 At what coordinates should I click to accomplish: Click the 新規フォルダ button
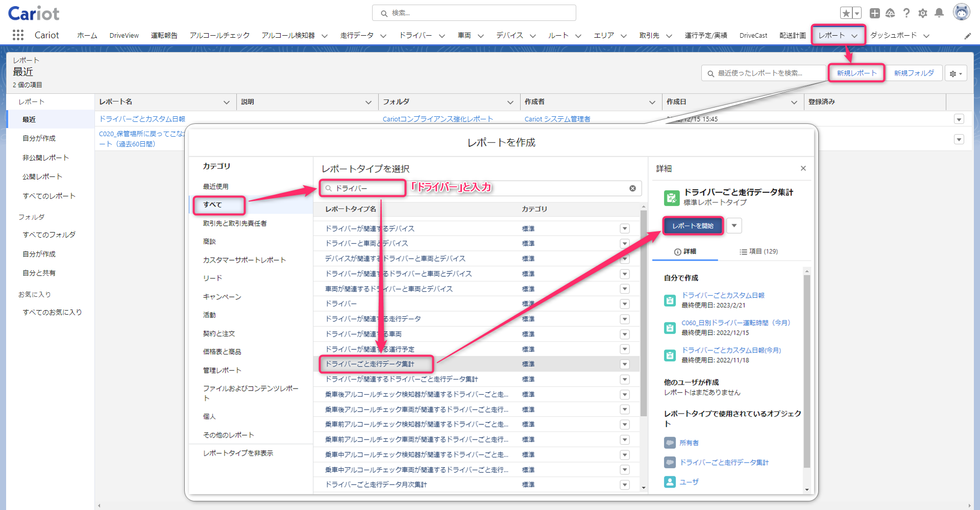(914, 73)
